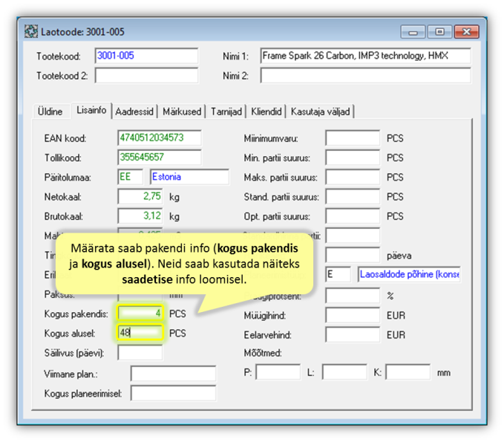Click the Opt. partii suurus field
Viewport: 504px width, 442px height.
(x=353, y=216)
